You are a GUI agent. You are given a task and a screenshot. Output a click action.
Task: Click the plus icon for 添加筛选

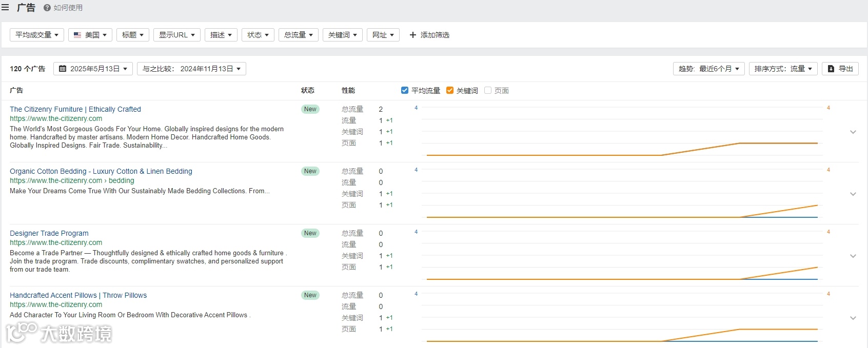point(412,35)
